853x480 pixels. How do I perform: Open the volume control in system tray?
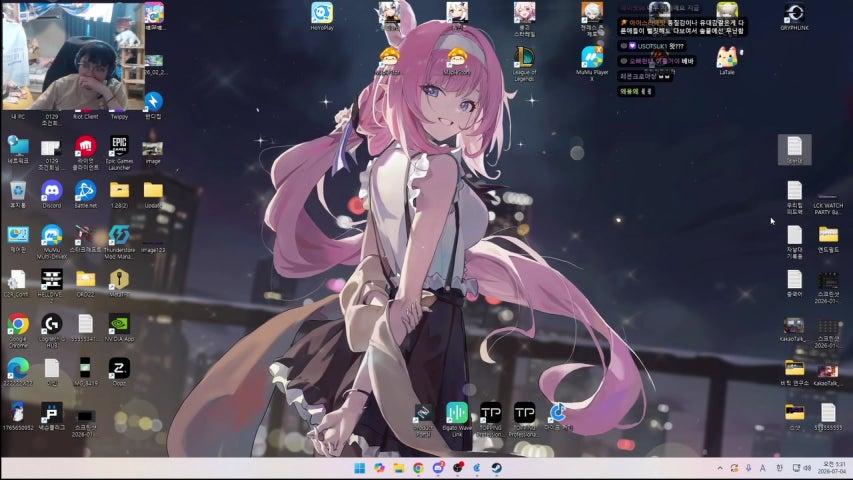[x=807, y=468]
